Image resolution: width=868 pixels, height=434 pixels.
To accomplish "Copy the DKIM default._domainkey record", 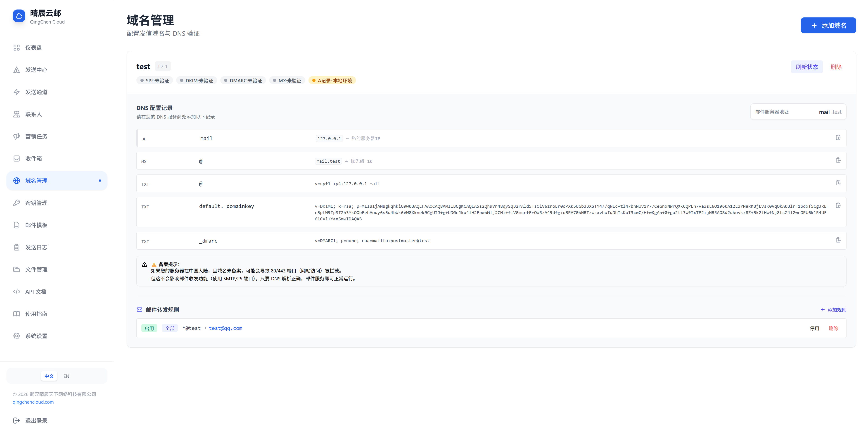I will [x=838, y=205].
